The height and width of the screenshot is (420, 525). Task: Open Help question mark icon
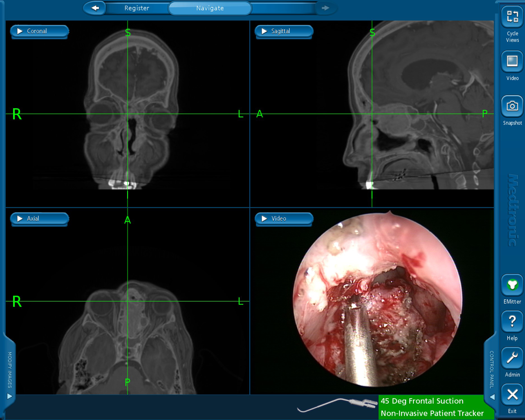(512, 322)
